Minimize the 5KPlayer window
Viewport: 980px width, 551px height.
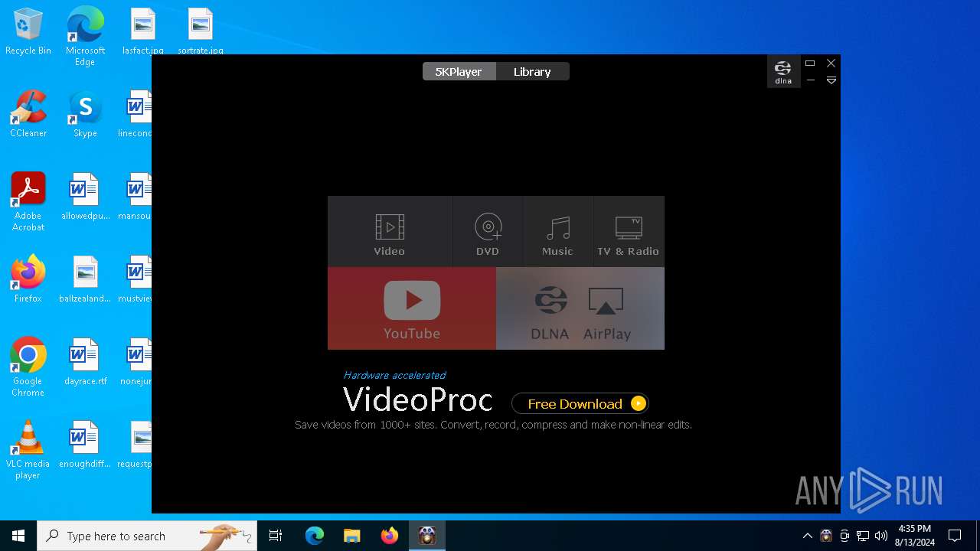point(810,80)
